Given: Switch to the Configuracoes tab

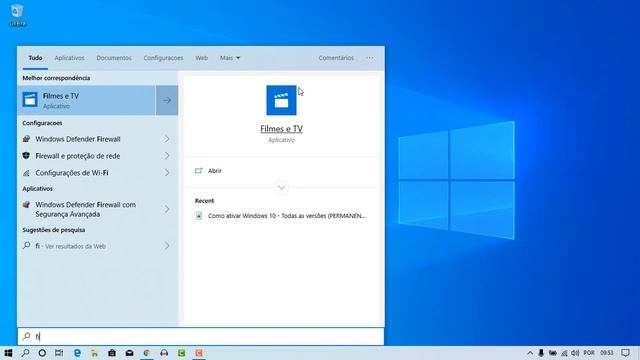Looking at the screenshot, I should tap(163, 58).
